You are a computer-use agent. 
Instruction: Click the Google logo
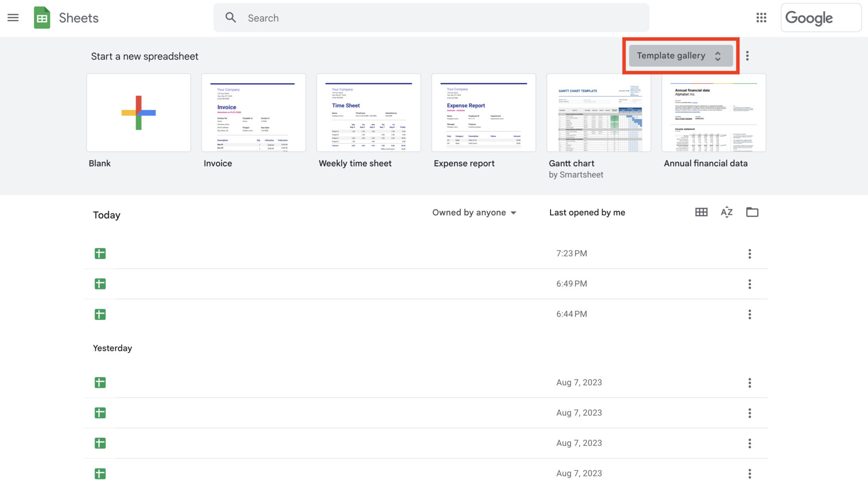point(809,18)
